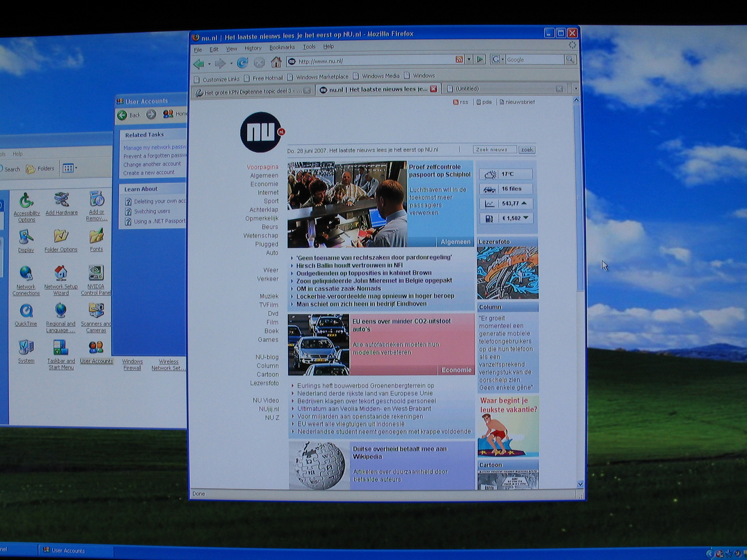Open the Sport section in nu.nl sidebar
The image size is (747, 560).
click(x=271, y=201)
